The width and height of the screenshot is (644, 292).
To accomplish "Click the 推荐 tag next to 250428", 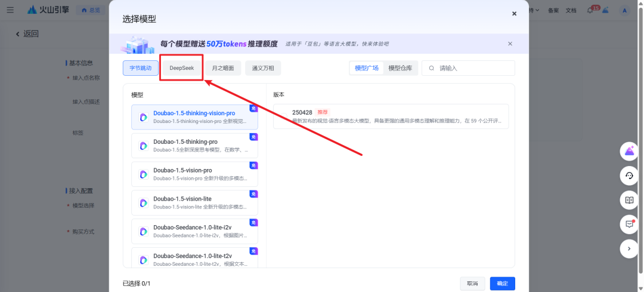I will pos(323,112).
